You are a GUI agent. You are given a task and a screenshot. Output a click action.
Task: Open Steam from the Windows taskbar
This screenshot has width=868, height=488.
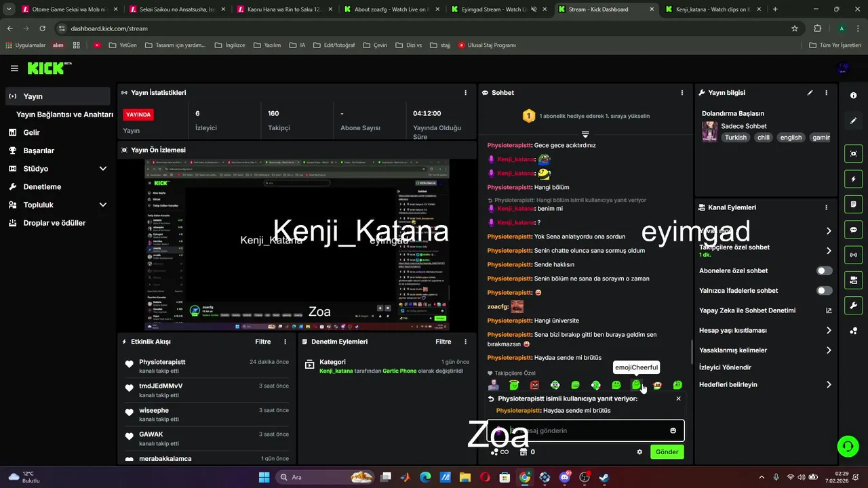(604, 477)
